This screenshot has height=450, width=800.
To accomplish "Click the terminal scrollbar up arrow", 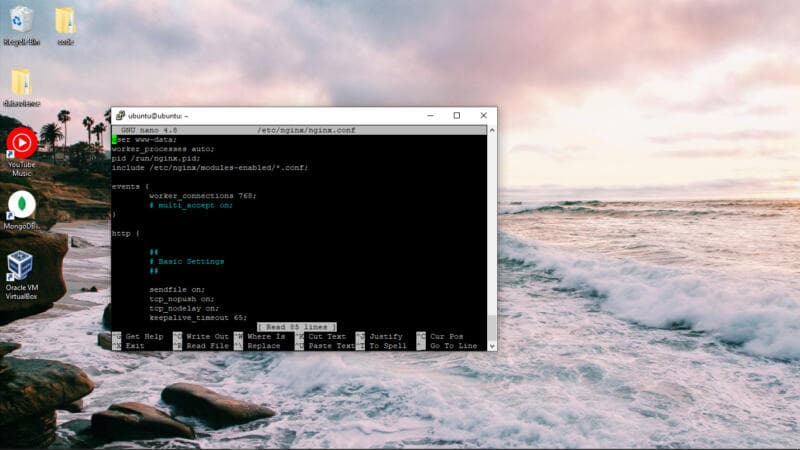I will [492, 130].
